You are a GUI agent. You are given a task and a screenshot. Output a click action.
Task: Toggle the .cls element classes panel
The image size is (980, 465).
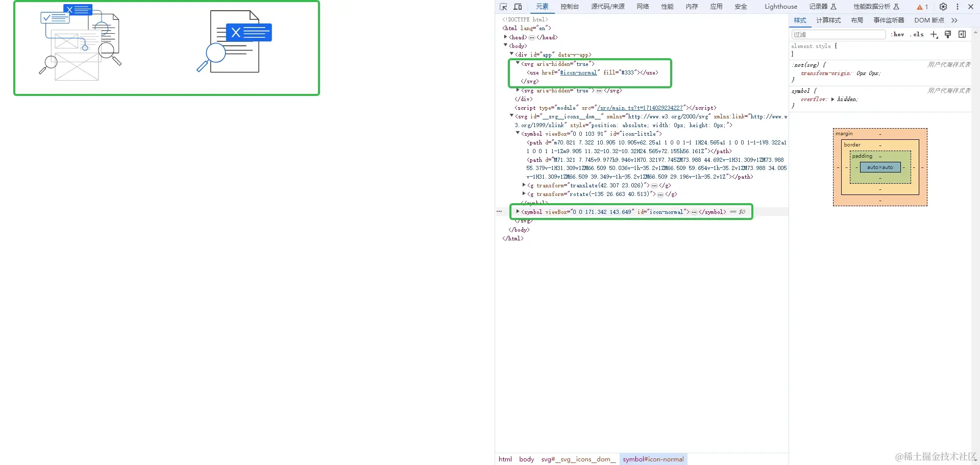coord(917,34)
